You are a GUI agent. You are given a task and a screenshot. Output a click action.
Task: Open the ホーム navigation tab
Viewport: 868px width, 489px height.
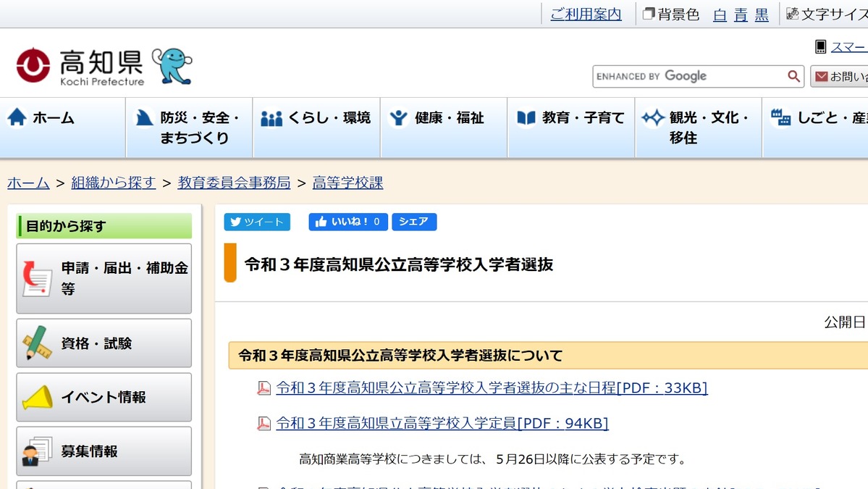(x=62, y=128)
